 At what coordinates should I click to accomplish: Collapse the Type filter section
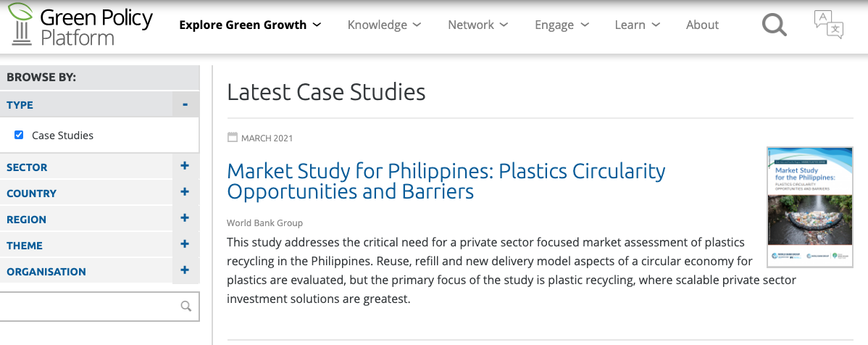[185, 104]
